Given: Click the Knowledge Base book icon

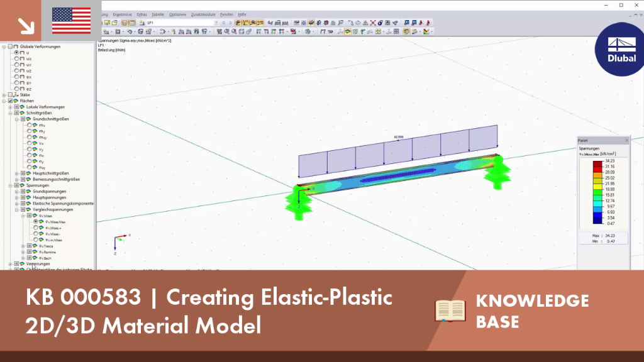Looking at the screenshot, I should pos(450,310).
